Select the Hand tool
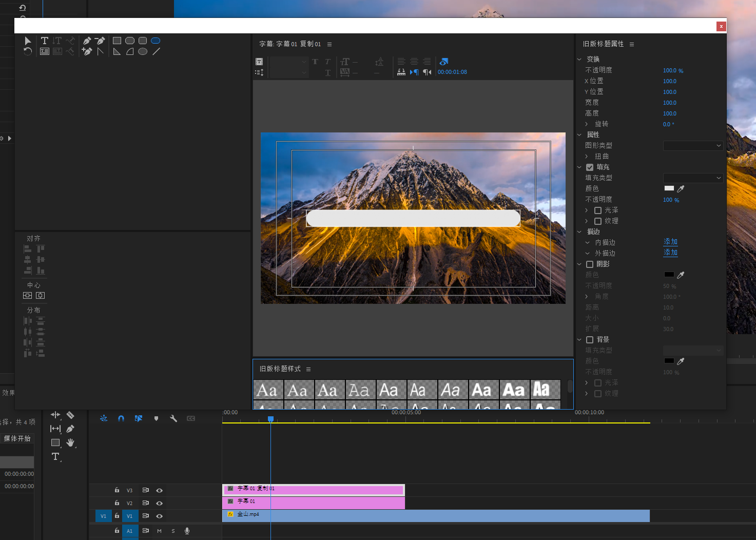The image size is (756, 540). [x=70, y=442]
